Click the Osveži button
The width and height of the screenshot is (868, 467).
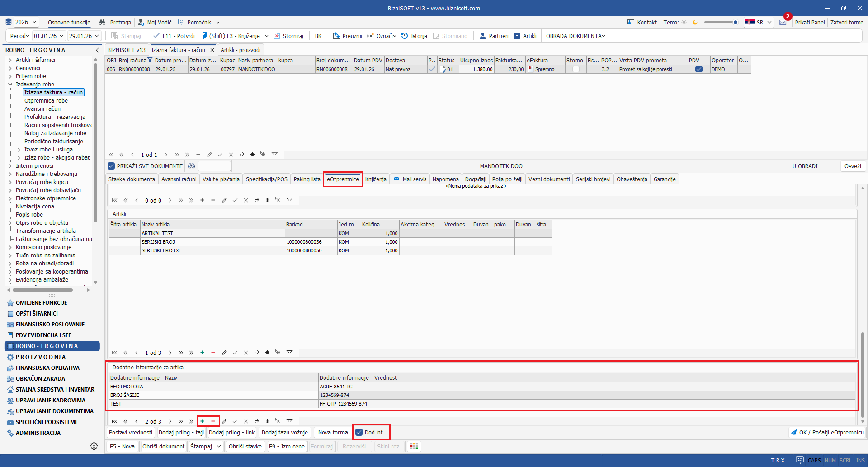pos(853,166)
